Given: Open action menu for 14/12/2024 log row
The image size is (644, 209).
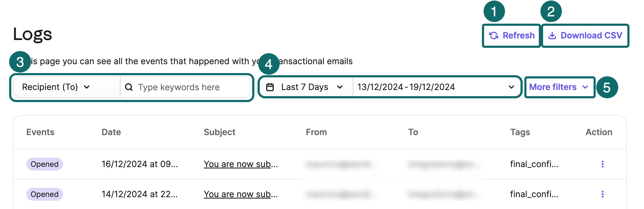Looking at the screenshot, I should click(602, 194).
